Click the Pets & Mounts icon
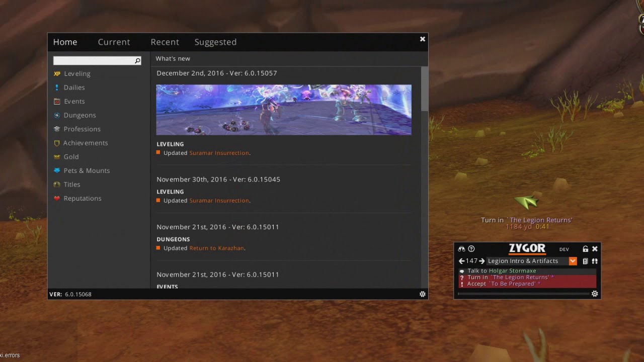Screen dimensions: 644x362 click(57, 170)
